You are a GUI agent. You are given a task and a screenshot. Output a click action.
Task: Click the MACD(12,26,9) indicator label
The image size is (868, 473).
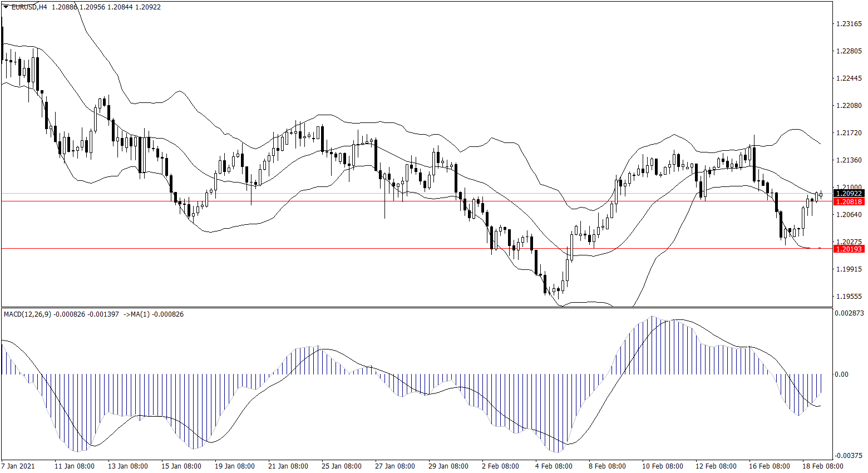(x=27, y=314)
